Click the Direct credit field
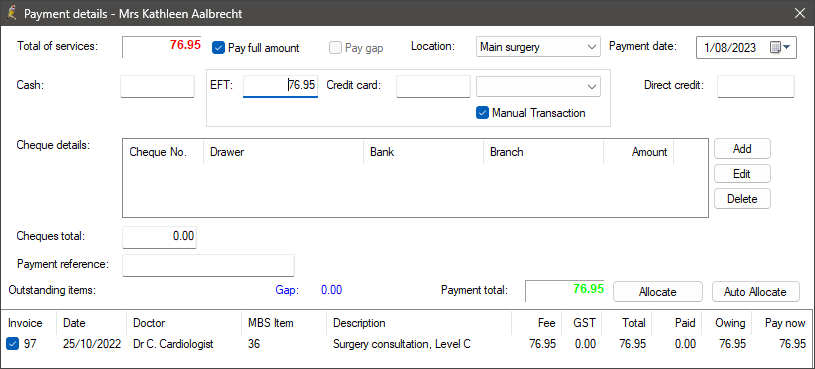The height and width of the screenshot is (369, 815). [756, 86]
